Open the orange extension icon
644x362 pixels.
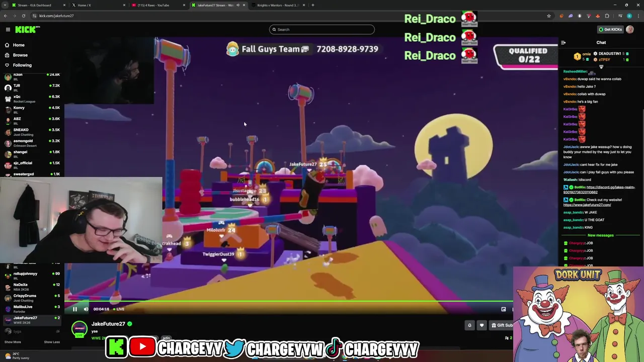(561, 16)
